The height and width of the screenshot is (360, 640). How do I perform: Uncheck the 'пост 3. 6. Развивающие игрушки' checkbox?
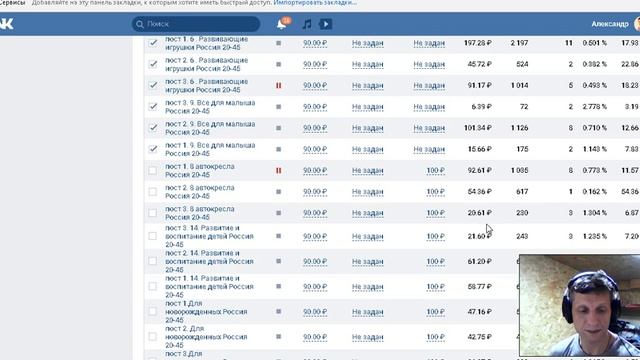tap(153, 85)
